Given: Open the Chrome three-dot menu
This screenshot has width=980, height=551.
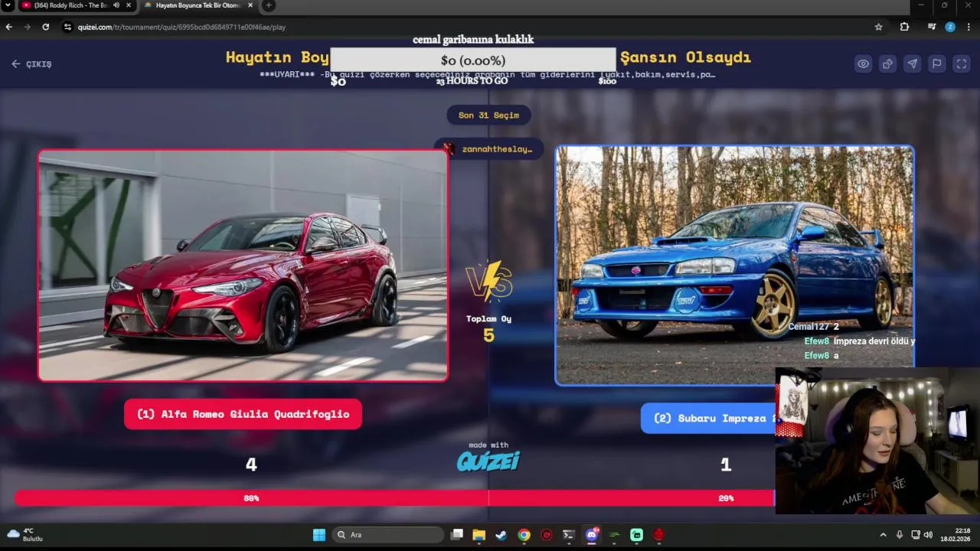Looking at the screenshot, I should coord(969,27).
